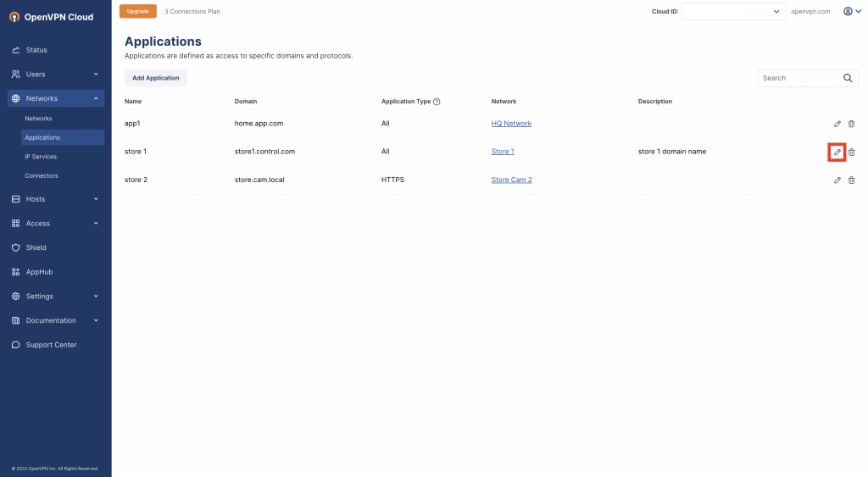Expand the Settings menu chevron
Image resolution: width=868 pixels, height=477 pixels.
point(96,296)
